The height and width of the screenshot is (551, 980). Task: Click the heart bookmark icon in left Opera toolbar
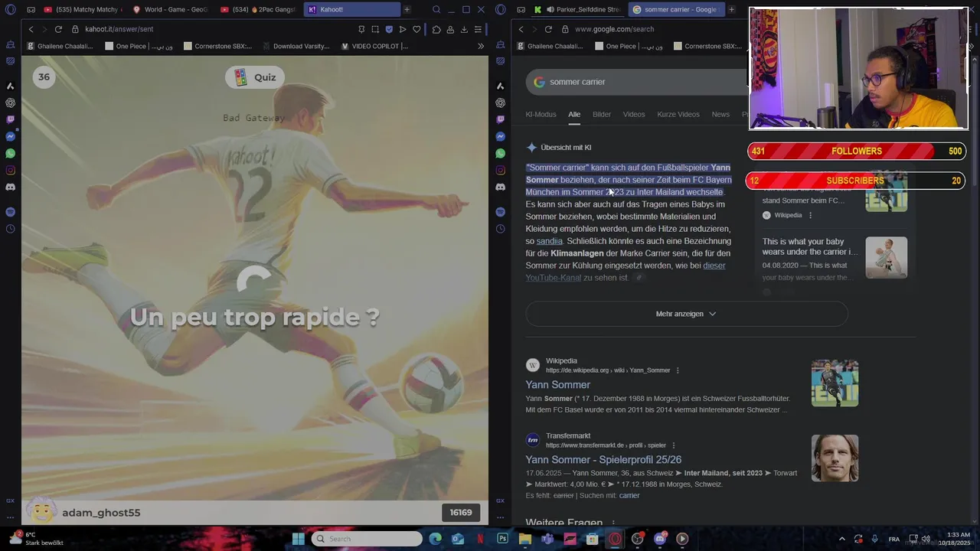416,29
